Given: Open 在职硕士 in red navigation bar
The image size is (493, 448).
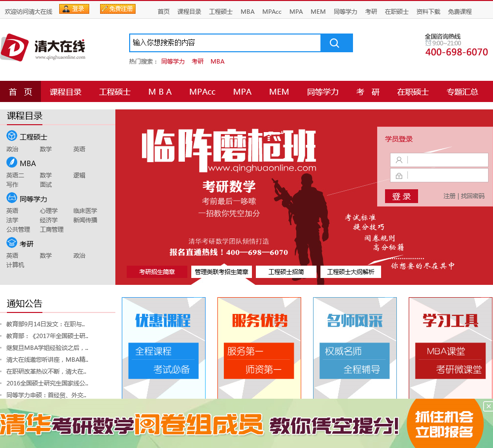Looking at the screenshot, I should (413, 92).
